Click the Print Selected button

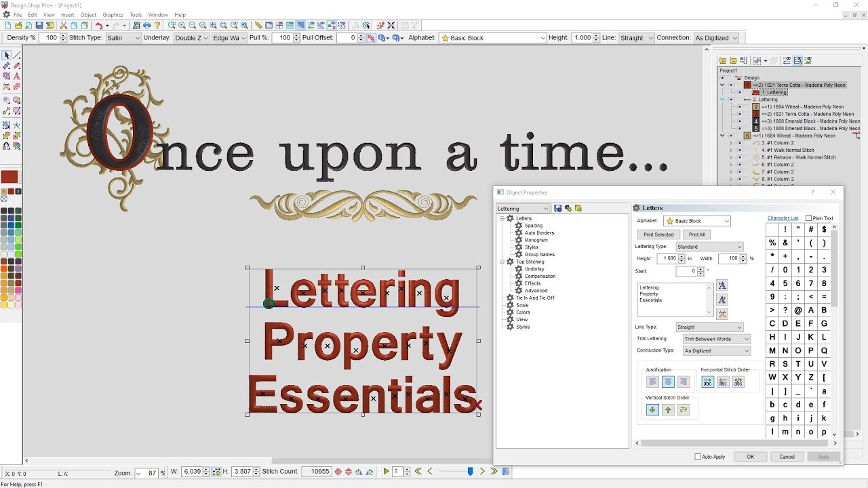pos(658,235)
